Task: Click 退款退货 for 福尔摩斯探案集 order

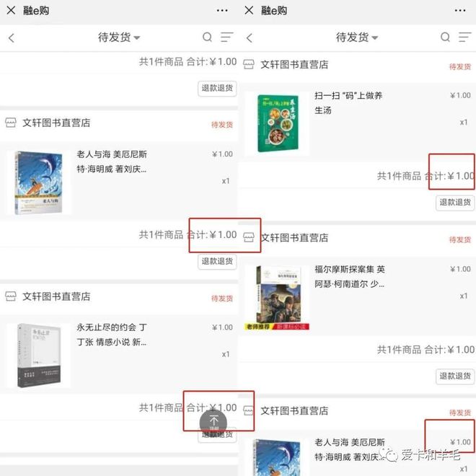Action: click(x=455, y=376)
